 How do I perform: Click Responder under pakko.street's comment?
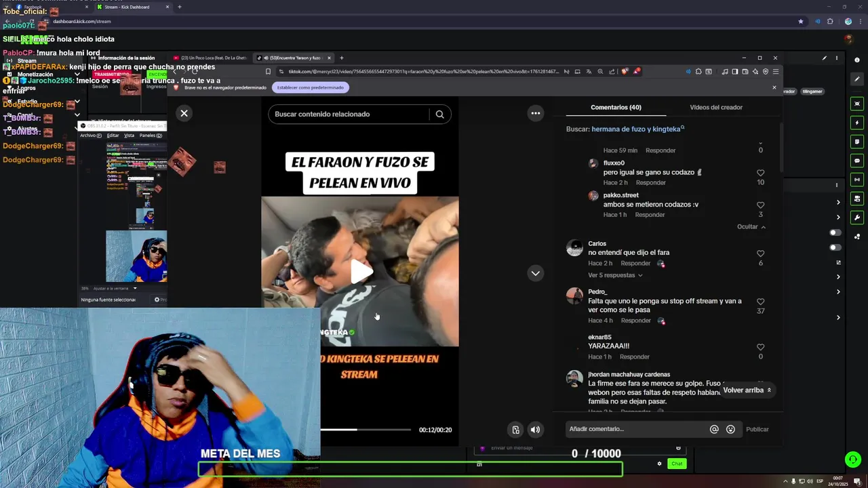(650, 215)
